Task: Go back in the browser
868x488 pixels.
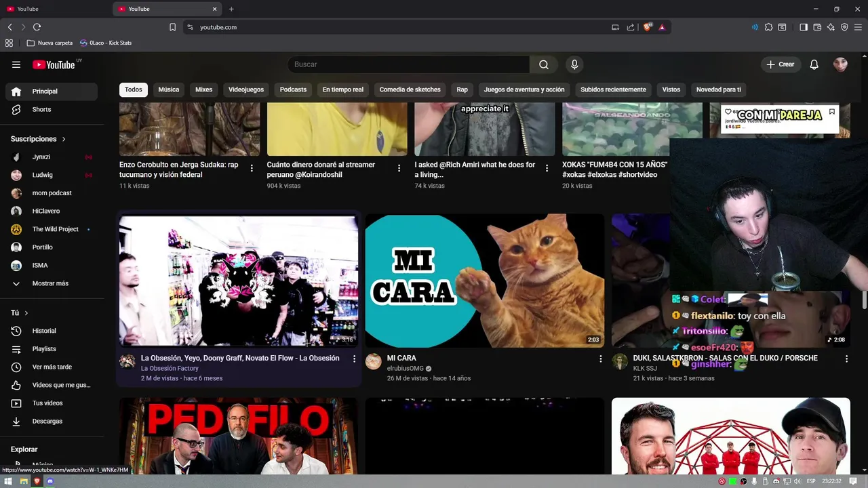Action: point(10,27)
